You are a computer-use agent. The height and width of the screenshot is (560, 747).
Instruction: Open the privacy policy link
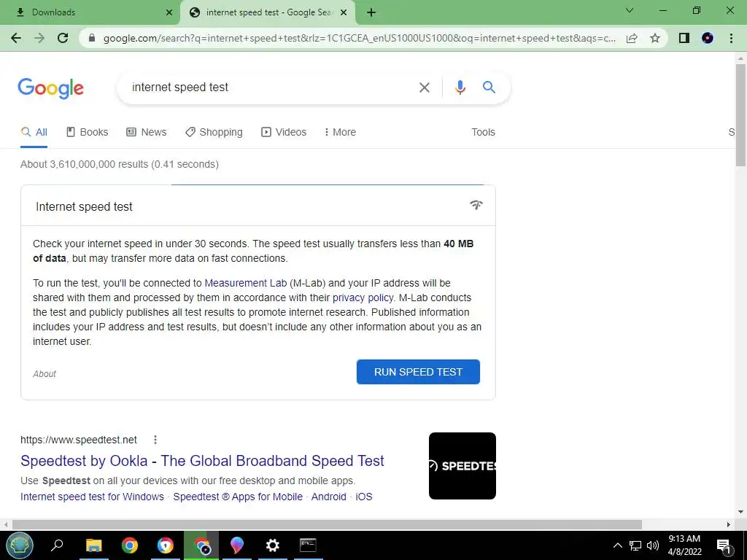click(363, 297)
